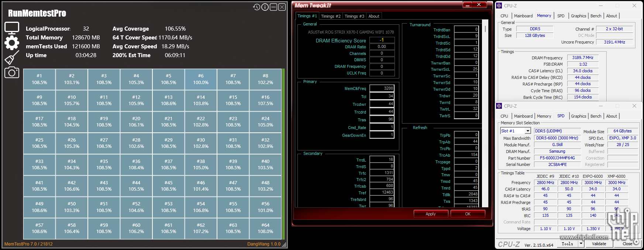Click the DangWang 1.0.0 status text
The width and height of the screenshot is (644, 250).
pos(264,244)
